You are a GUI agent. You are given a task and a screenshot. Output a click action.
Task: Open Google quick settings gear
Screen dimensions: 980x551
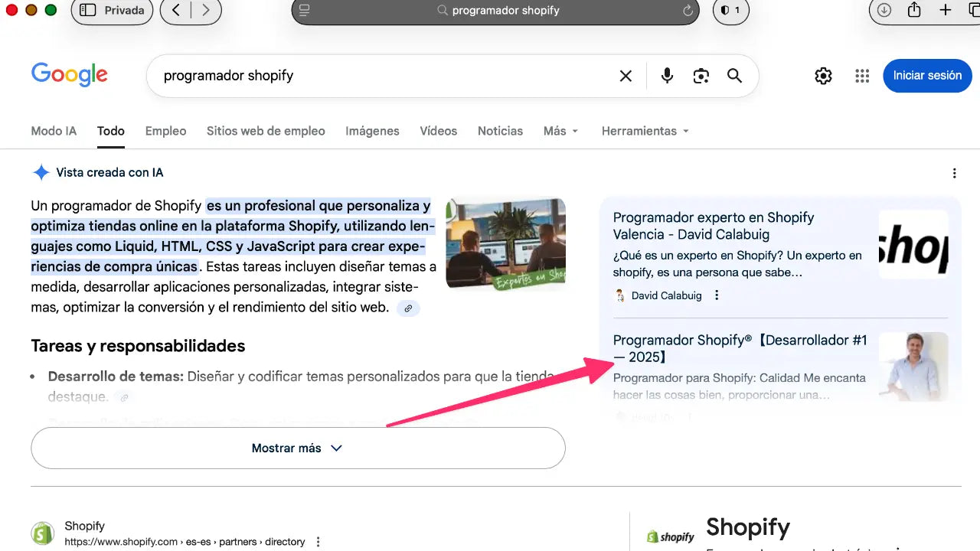823,76
